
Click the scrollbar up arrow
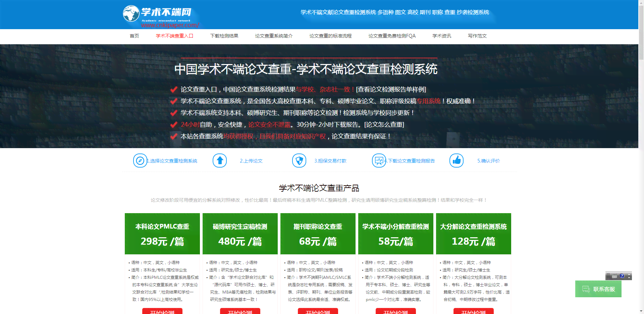pyautogui.click(x=641, y=2)
